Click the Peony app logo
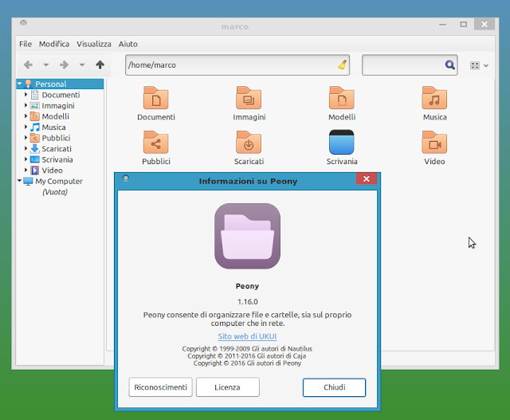 click(247, 236)
